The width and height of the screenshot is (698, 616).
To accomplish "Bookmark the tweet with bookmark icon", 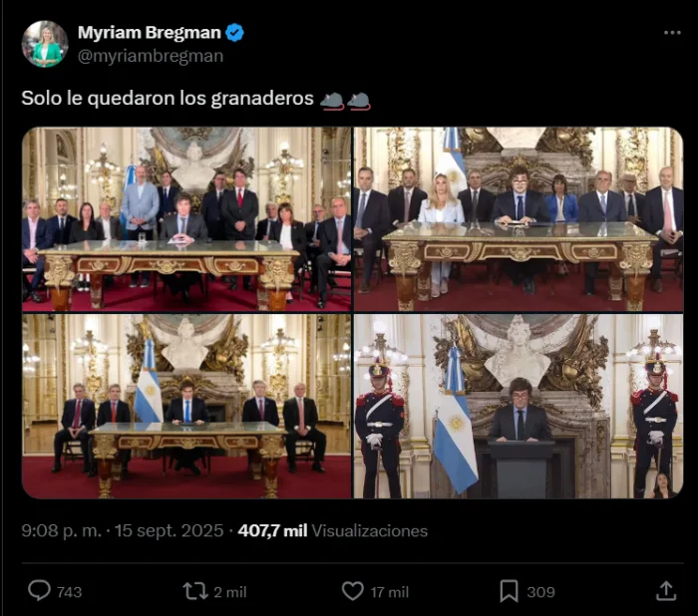I will tap(509, 591).
